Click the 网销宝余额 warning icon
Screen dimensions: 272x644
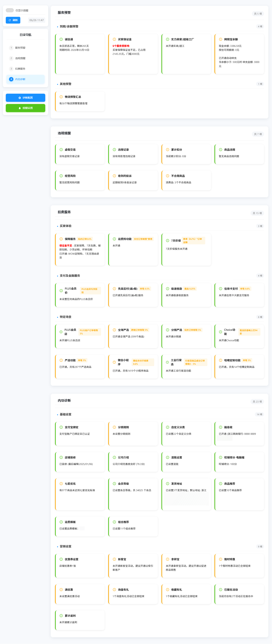point(220,39)
